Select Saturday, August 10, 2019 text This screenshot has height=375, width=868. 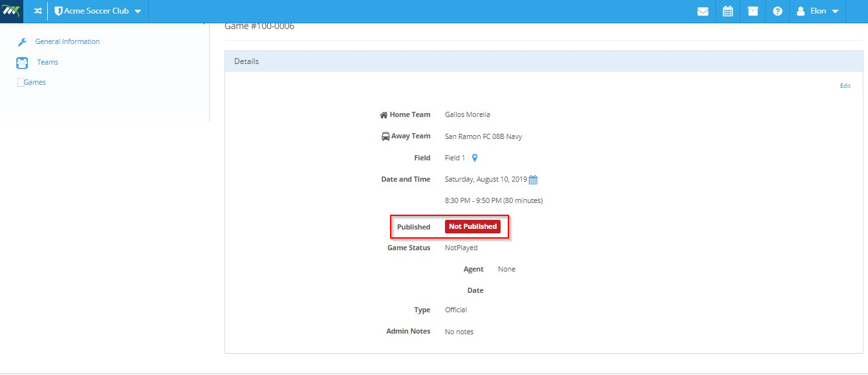click(x=486, y=179)
